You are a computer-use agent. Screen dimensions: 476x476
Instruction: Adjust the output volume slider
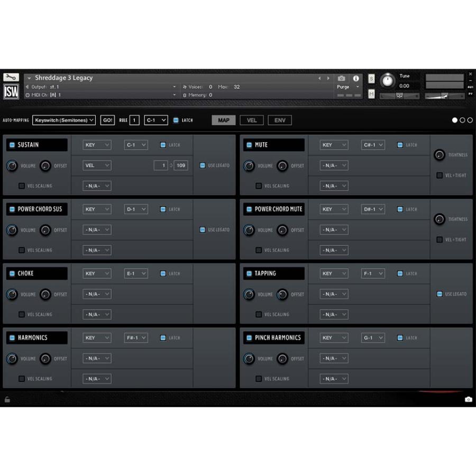point(444,96)
